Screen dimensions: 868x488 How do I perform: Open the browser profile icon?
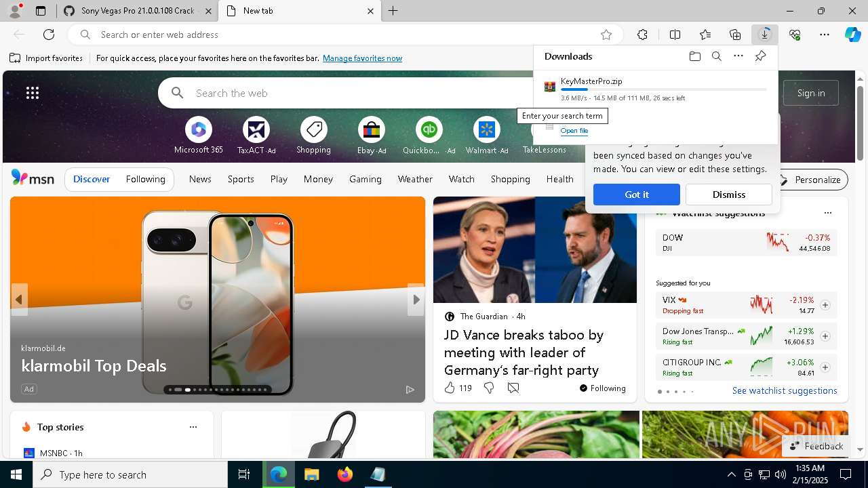pos(15,11)
